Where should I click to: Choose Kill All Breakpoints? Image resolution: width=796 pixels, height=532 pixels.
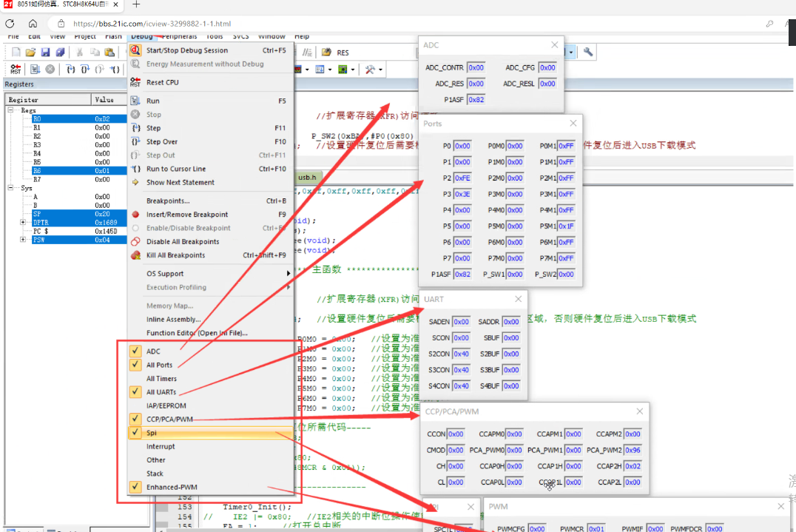coord(211,255)
